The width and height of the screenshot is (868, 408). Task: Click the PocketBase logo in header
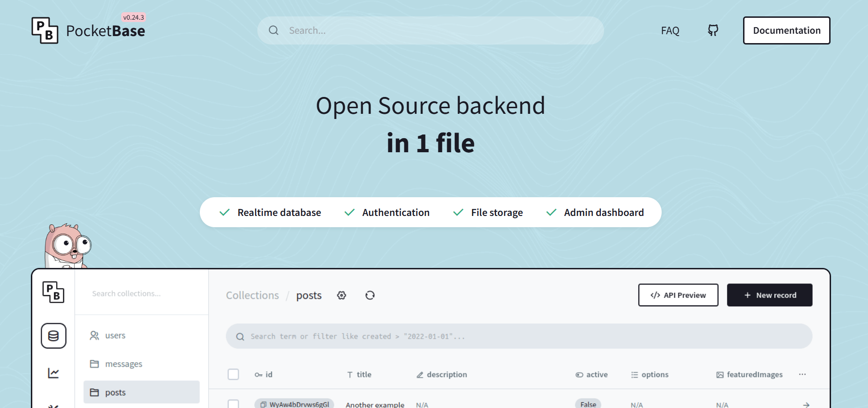tap(88, 30)
